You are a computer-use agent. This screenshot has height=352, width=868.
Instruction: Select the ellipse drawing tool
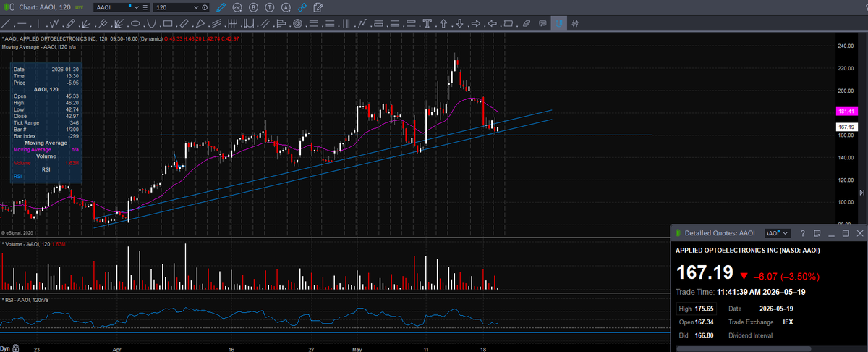(135, 24)
